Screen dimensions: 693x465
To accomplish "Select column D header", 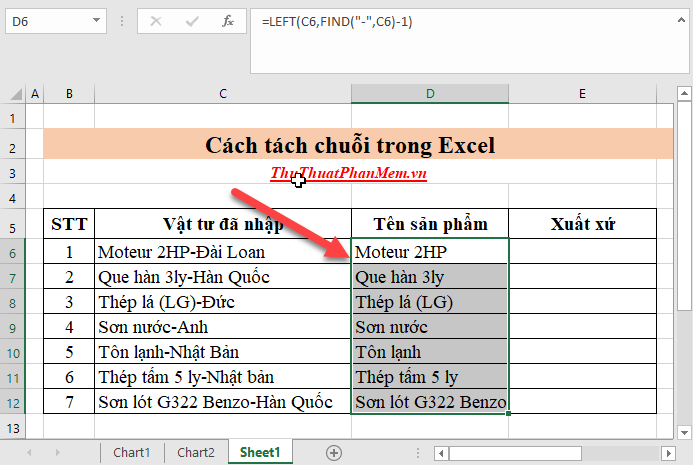I will coord(430,93).
